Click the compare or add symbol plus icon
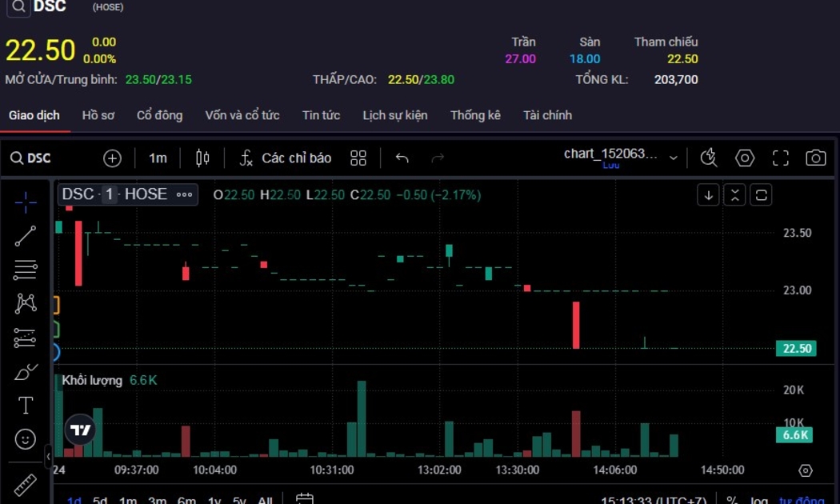840x504 pixels. pyautogui.click(x=112, y=158)
